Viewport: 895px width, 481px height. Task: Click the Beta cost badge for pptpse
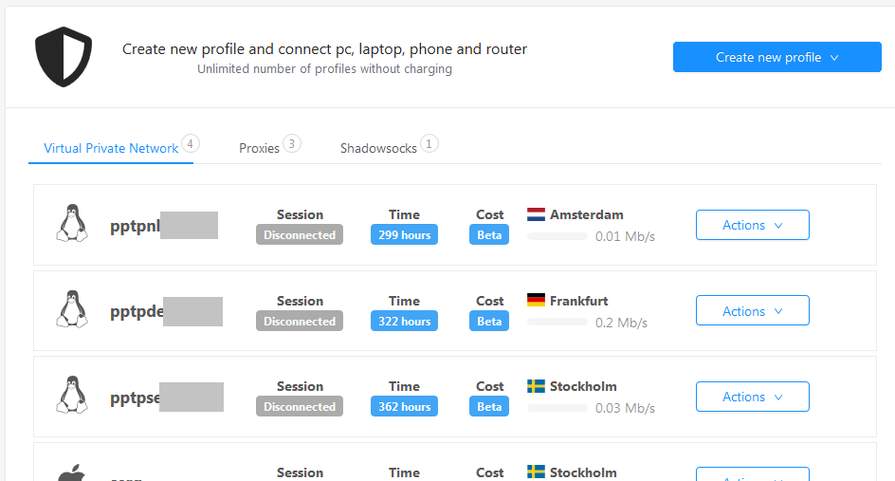point(489,407)
